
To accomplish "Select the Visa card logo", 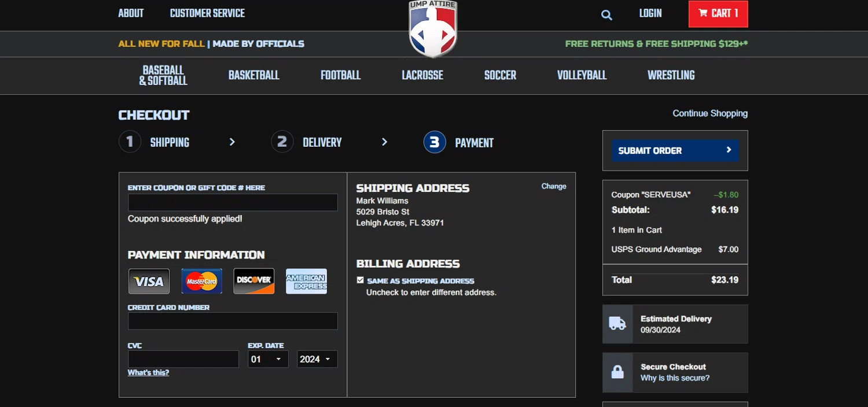I will click(149, 282).
